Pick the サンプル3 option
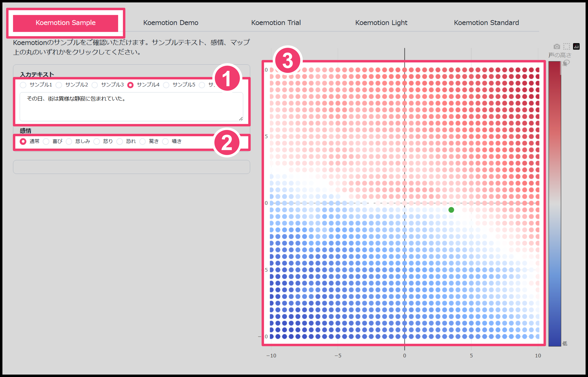This screenshot has height=377, width=588. tap(94, 85)
